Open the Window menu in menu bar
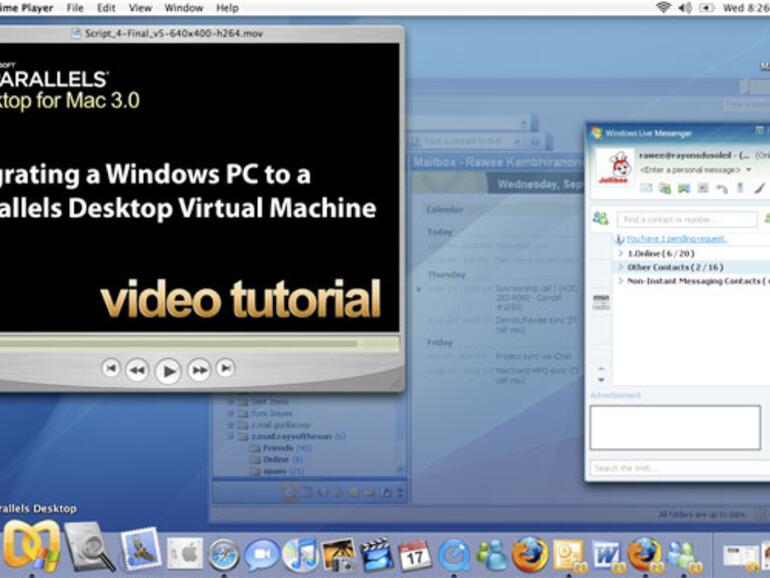The width and height of the screenshot is (770, 578). click(x=183, y=8)
